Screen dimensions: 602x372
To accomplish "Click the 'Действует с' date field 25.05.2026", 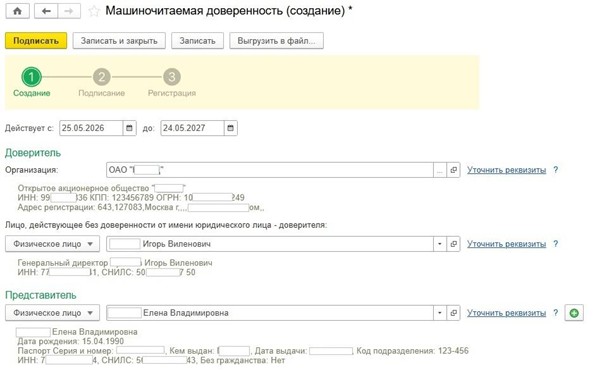I will (x=91, y=128).
